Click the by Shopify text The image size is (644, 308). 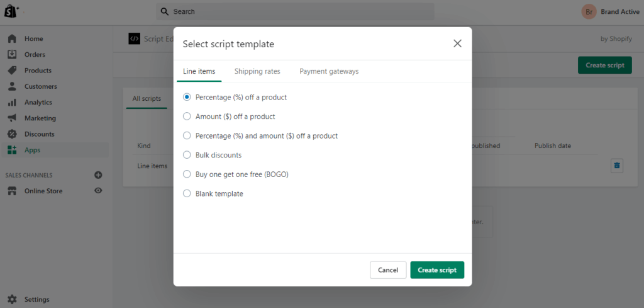coord(616,38)
